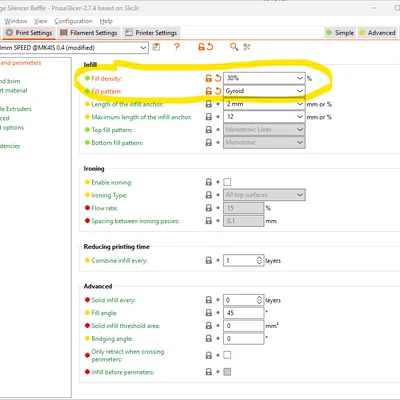Enable the ironing checkbox
This screenshot has height=400, width=400.
tap(227, 182)
